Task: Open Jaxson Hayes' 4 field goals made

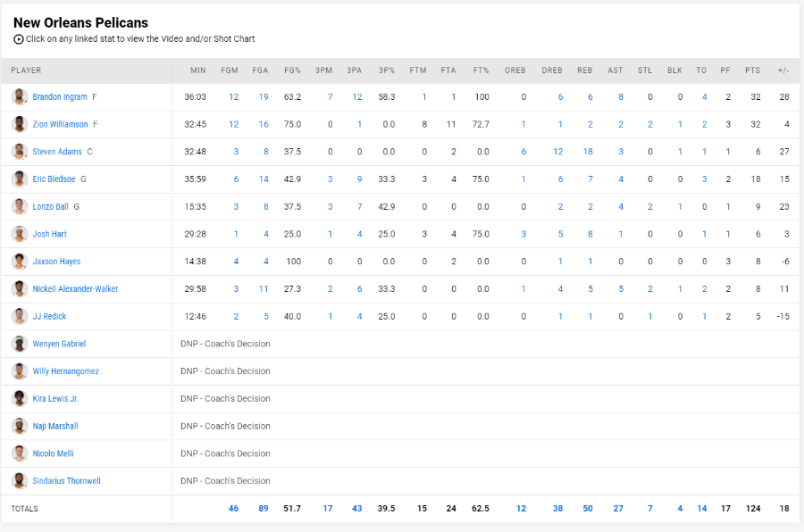Action: tap(236, 262)
